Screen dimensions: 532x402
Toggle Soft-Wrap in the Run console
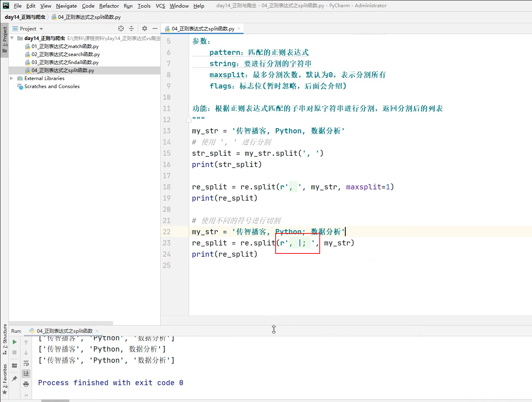pyautogui.click(x=26, y=363)
